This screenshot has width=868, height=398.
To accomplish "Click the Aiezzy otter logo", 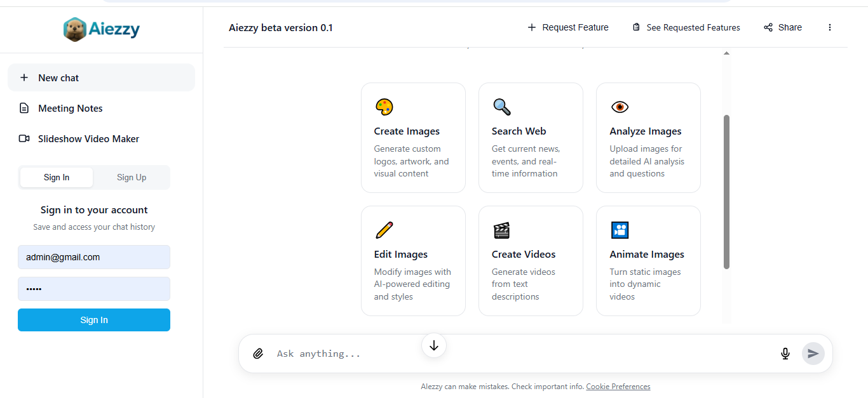I will [75, 29].
